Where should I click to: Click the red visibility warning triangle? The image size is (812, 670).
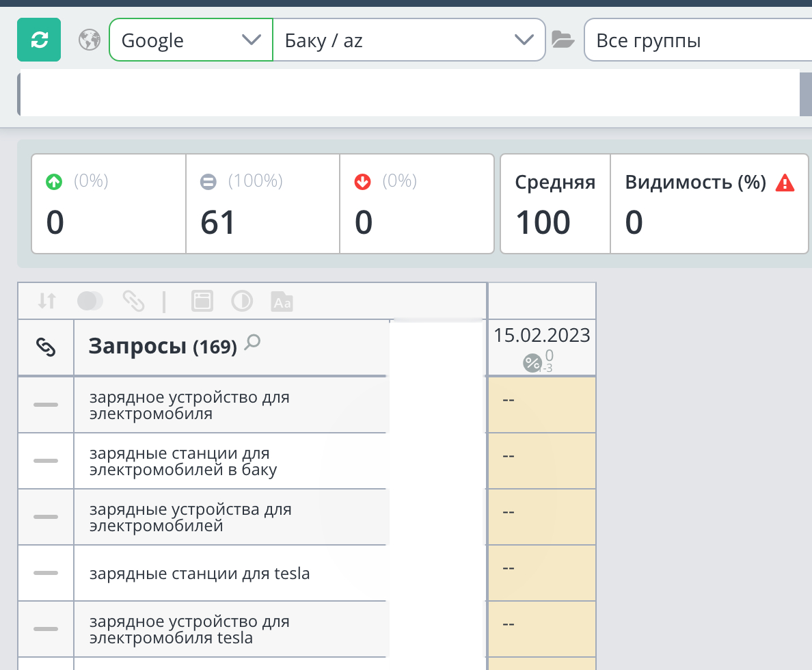point(785,183)
